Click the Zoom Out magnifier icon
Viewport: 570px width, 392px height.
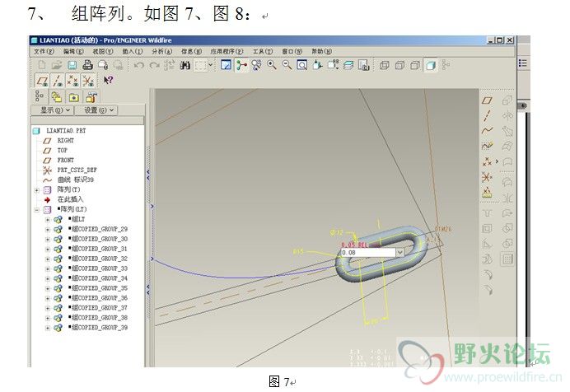tap(287, 65)
